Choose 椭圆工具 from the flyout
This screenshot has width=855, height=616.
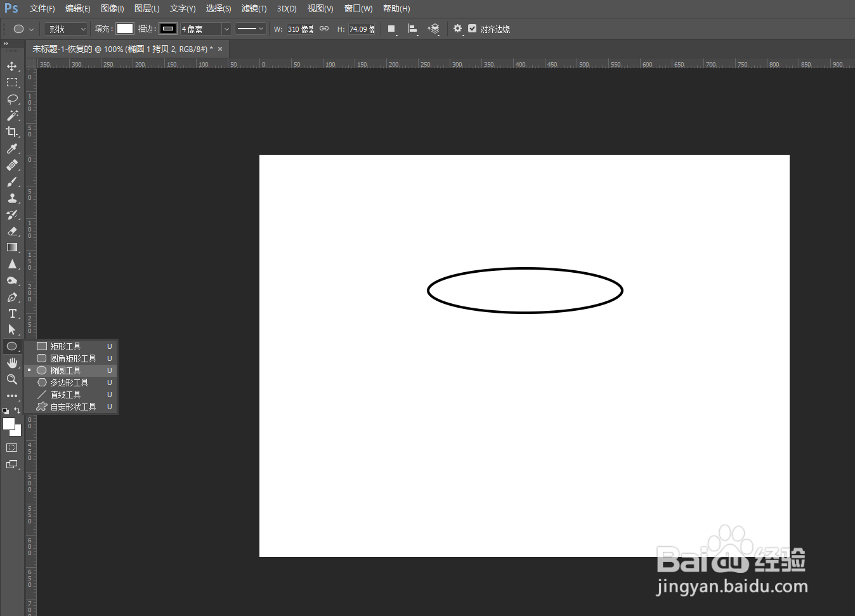coord(70,370)
